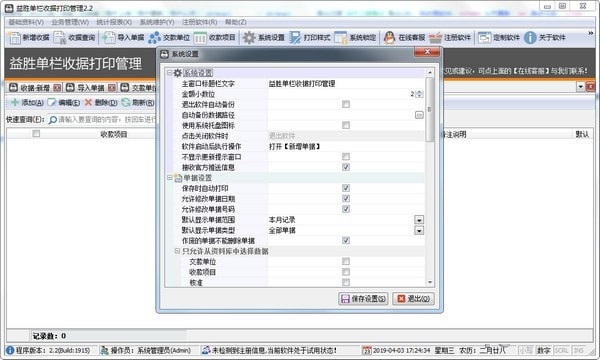Collapse 只允许从资料库中选择数据 group

point(177,251)
